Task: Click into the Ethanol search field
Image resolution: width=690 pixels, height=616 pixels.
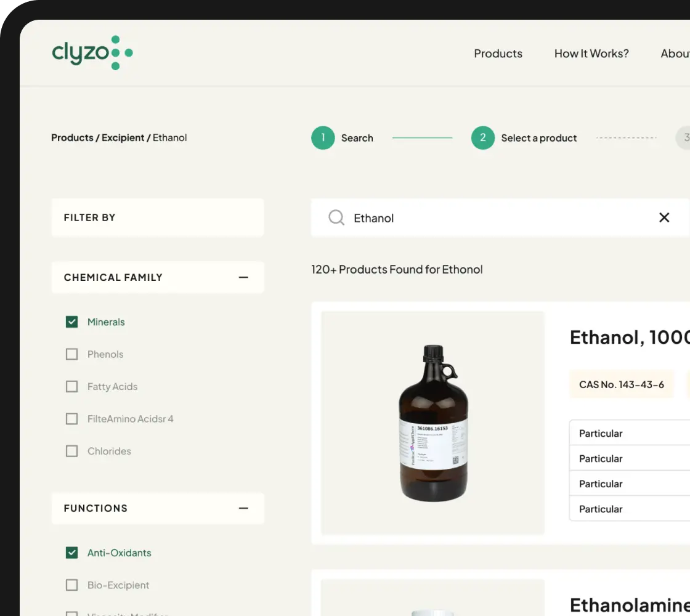Action: (500, 217)
